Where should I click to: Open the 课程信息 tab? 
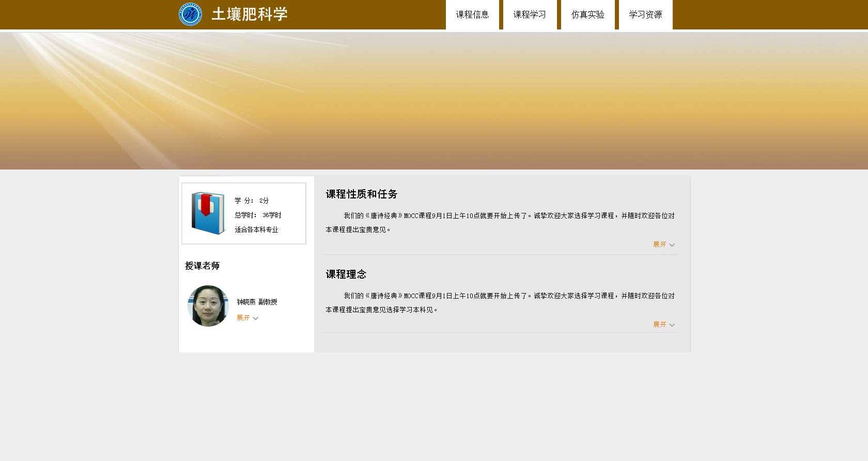click(472, 15)
